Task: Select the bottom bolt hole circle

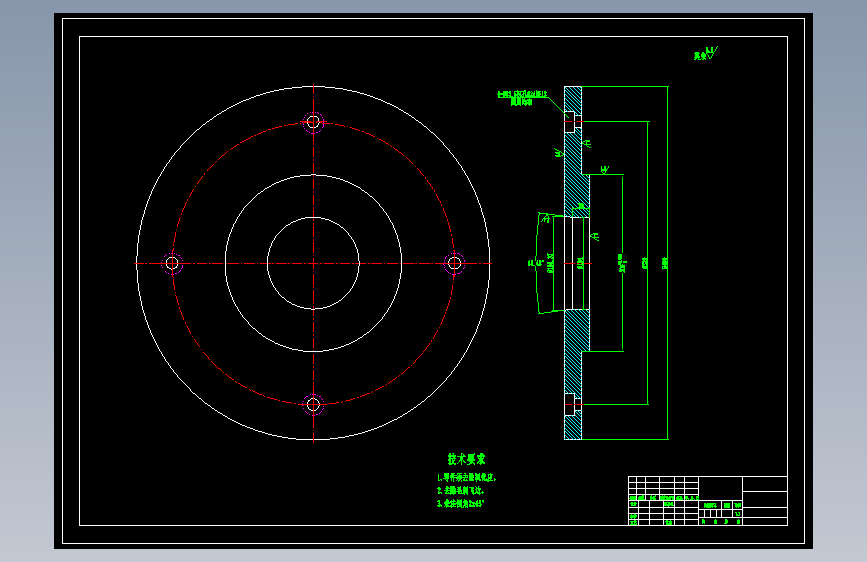Action: pyautogui.click(x=314, y=405)
